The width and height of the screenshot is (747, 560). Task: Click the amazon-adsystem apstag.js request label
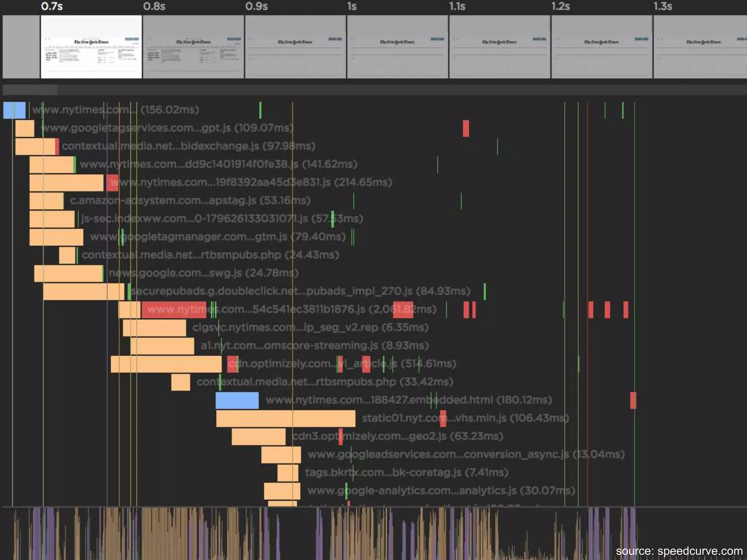pyautogui.click(x=190, y=201)
